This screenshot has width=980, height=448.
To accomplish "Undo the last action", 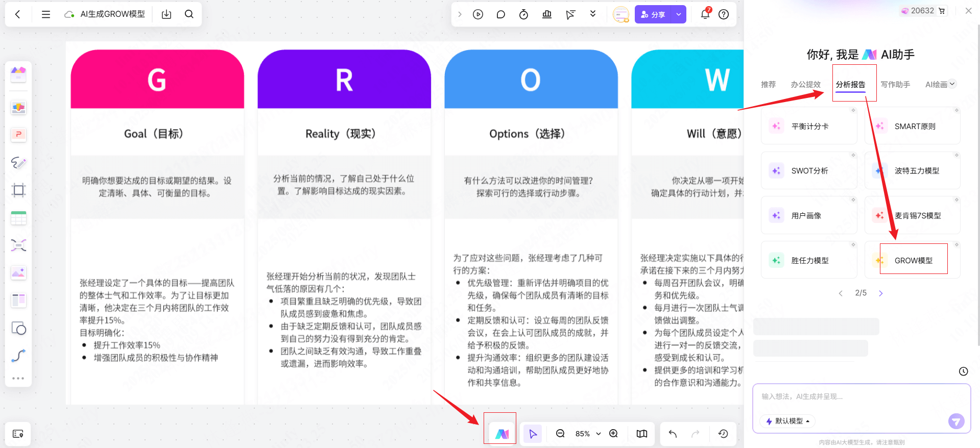I will click(673, 434).
